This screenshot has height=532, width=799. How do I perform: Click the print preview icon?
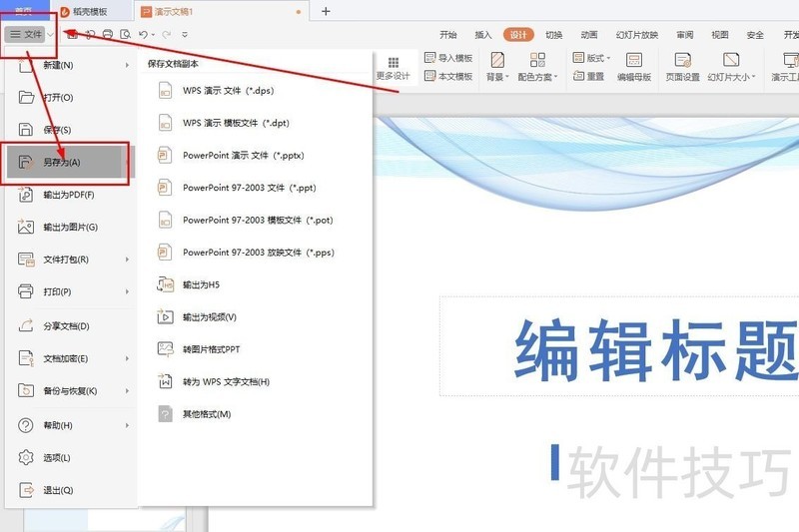coord(126,35)
